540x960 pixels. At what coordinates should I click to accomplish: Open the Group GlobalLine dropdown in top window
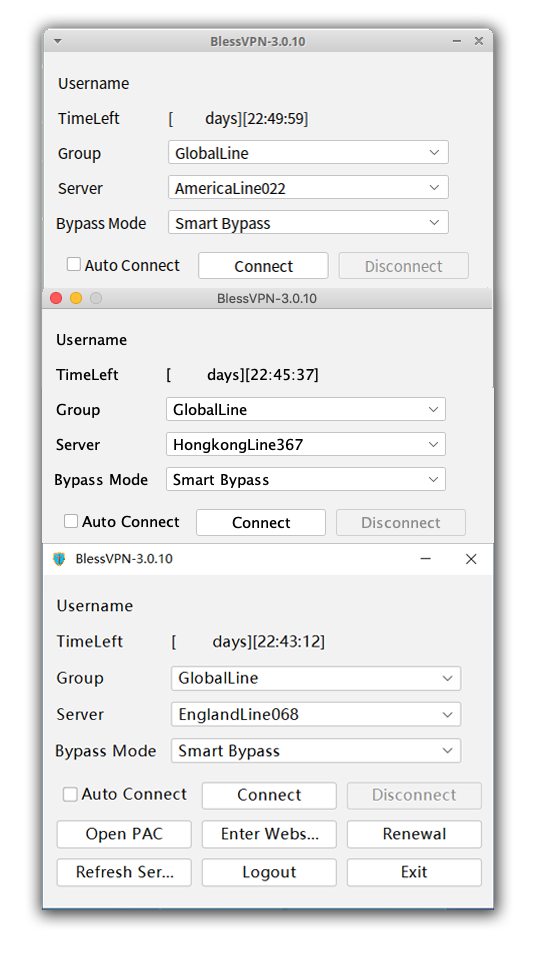[x=308, y=152]
